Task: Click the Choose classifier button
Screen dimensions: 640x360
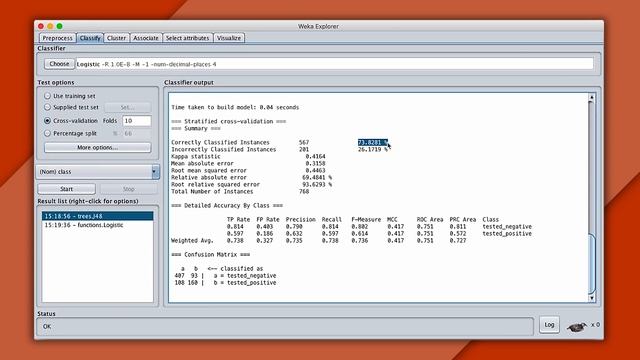Action: tap(59, 64)
